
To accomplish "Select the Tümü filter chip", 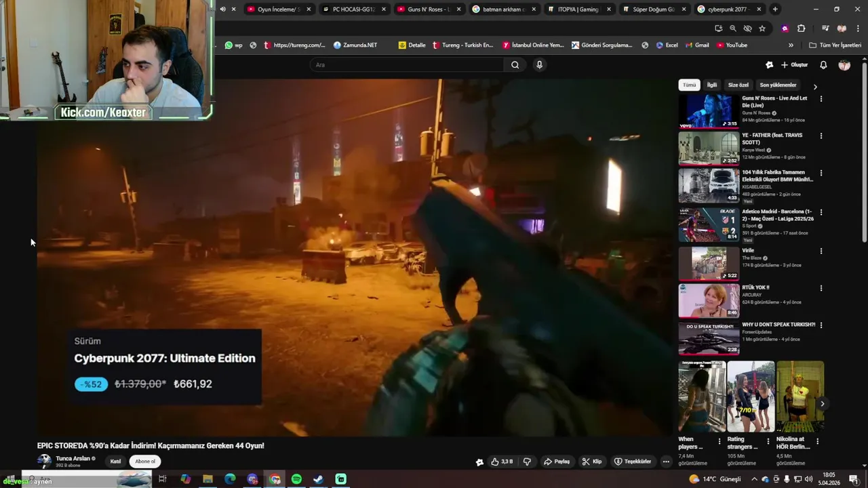I will [689, 85].
